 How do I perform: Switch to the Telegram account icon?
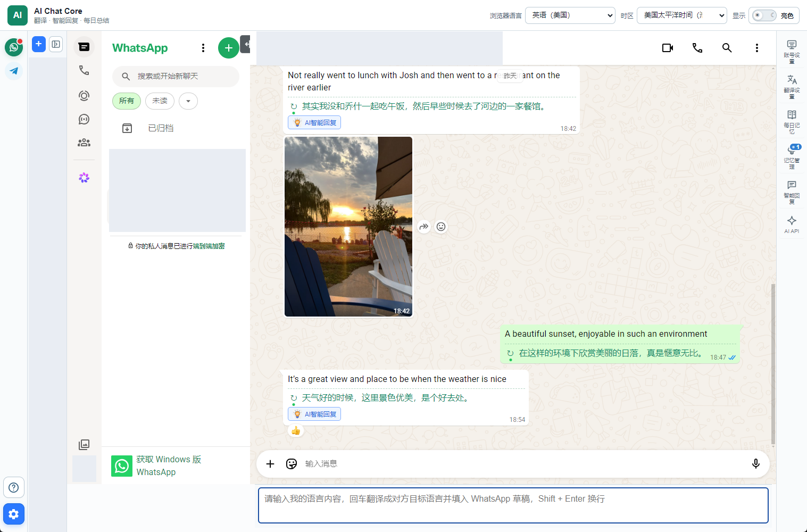coord(14,71)
